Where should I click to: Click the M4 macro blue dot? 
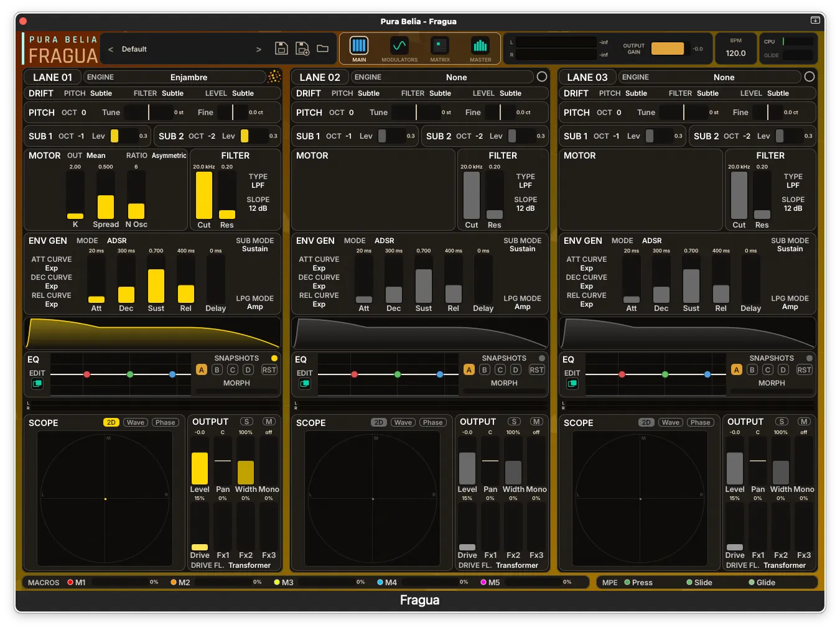coord(380,583)
